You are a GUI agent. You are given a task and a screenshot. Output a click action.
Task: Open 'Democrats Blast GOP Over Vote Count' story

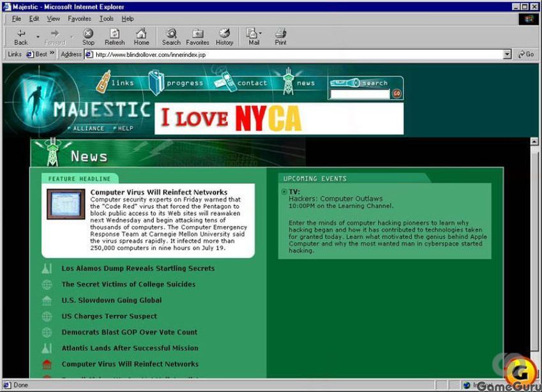(130, 332)
